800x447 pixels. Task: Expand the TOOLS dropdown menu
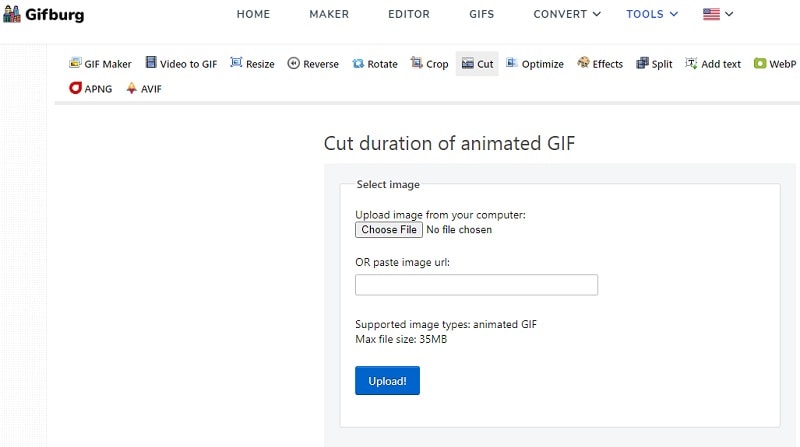point(652,14)
